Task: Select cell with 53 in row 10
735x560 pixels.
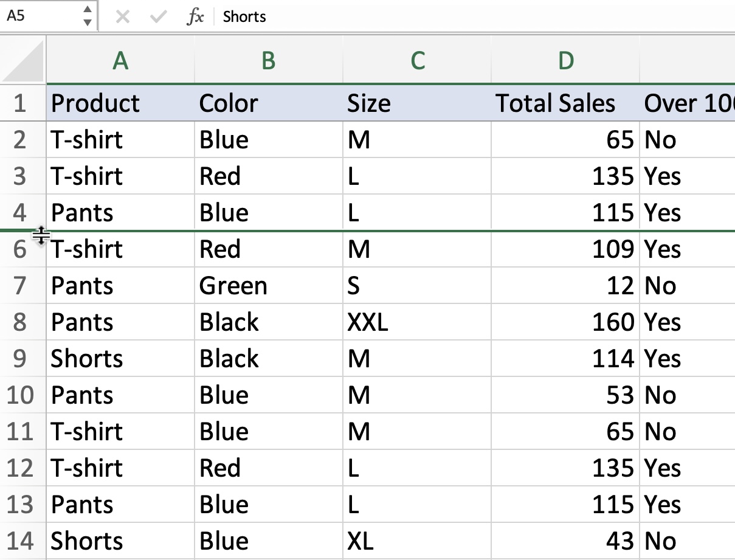Action: [x=565, y=395]
